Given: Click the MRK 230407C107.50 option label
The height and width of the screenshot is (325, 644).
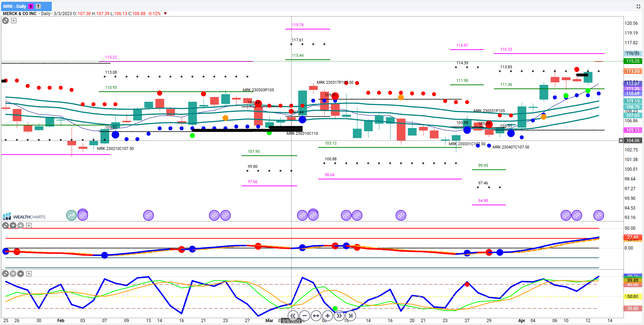Looking at the screenshot, I should 511,147.
